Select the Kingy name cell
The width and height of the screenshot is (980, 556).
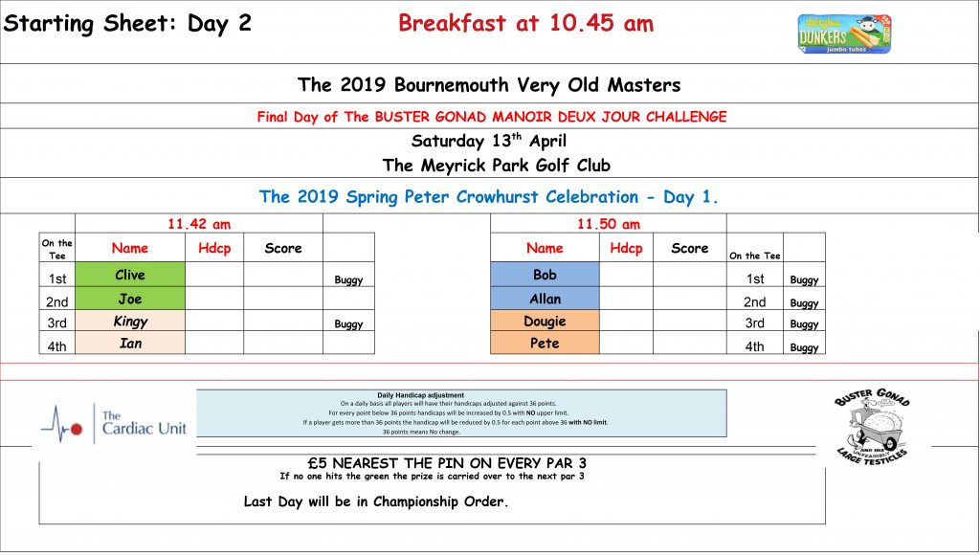click(130, 322)
